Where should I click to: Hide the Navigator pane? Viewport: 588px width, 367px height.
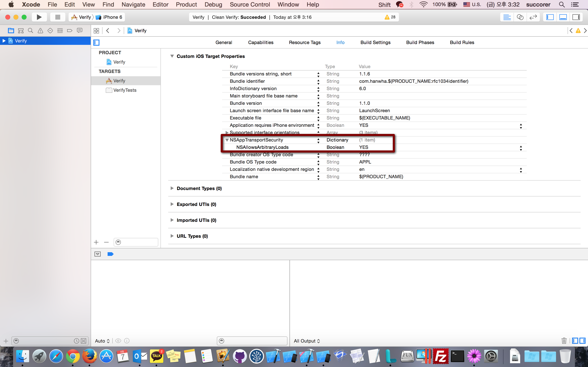[550, 17]
